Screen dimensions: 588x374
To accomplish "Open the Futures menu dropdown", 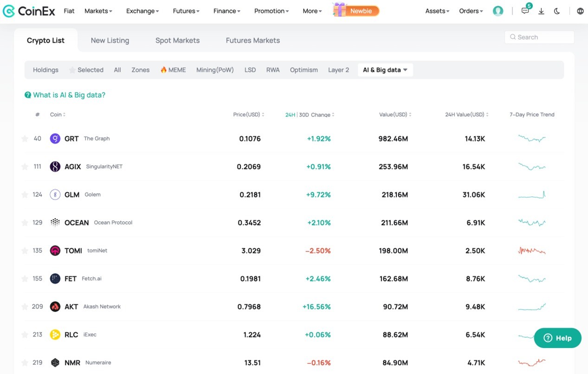I will tap(186, 11).
